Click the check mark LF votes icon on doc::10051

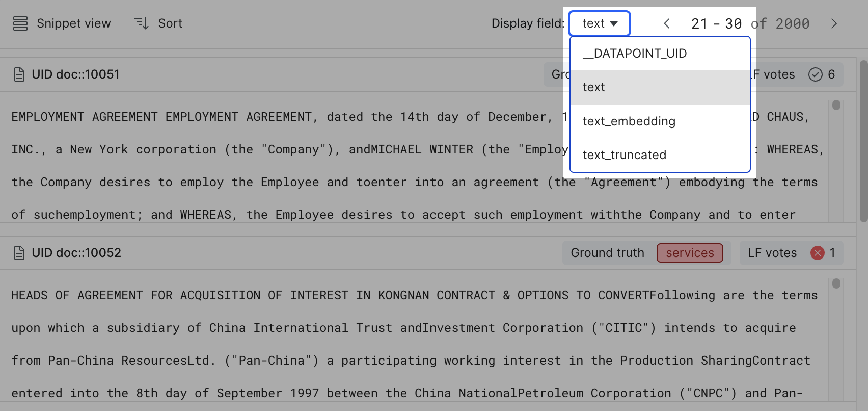point(816,74)
